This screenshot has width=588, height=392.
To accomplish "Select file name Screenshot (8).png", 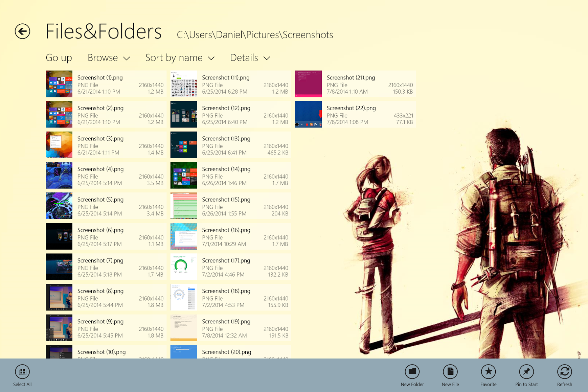I will pos(100,291).
